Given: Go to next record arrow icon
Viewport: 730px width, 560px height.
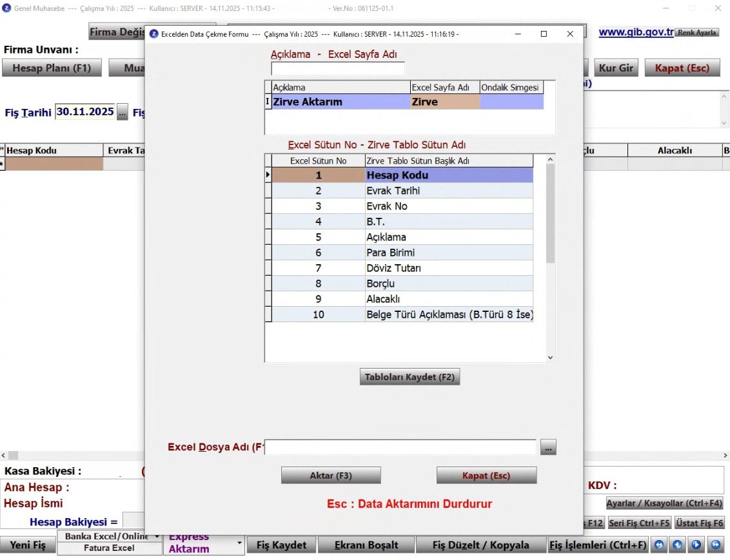Looking at the screenshot, I should click(696, 545).
